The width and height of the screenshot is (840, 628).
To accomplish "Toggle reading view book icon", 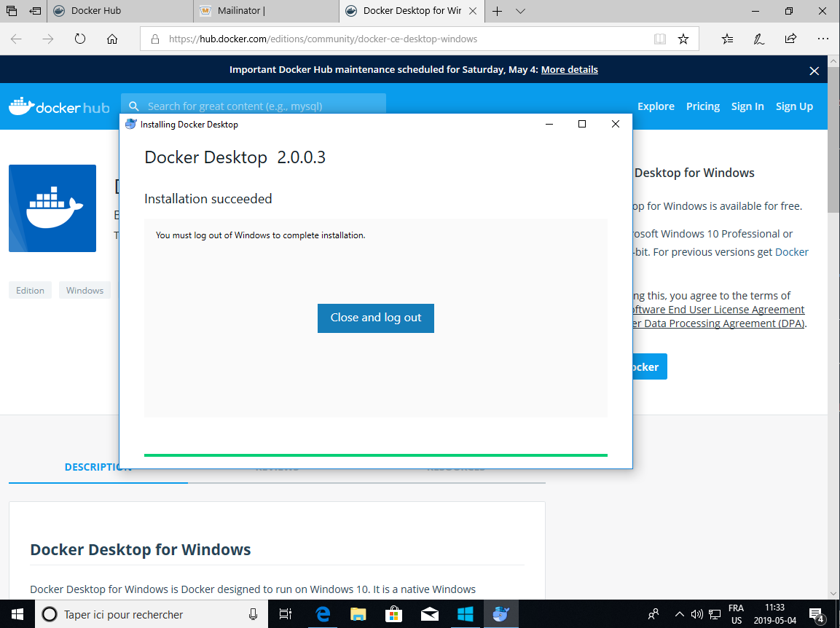I will pyautogui.click(x=659, y=39).
